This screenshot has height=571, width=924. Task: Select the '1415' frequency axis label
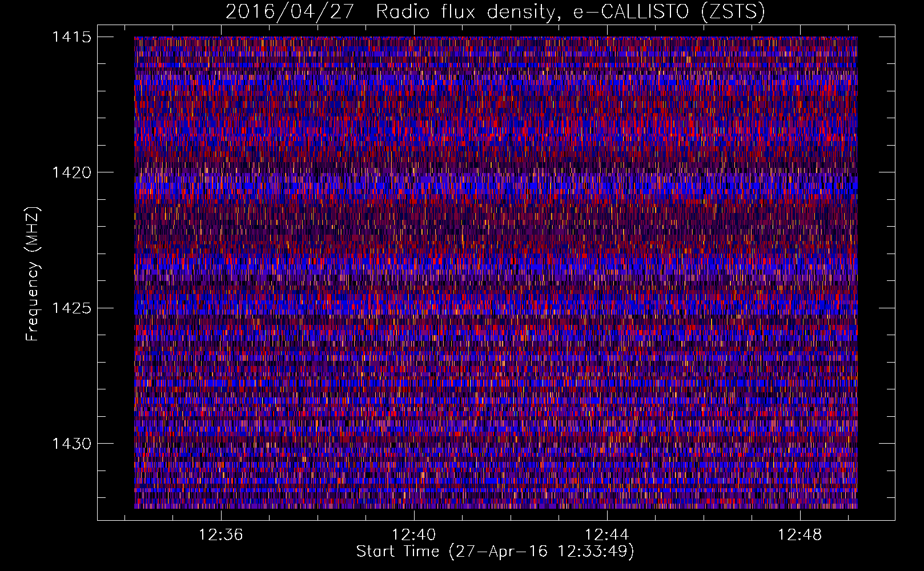(x=71, y=37)
